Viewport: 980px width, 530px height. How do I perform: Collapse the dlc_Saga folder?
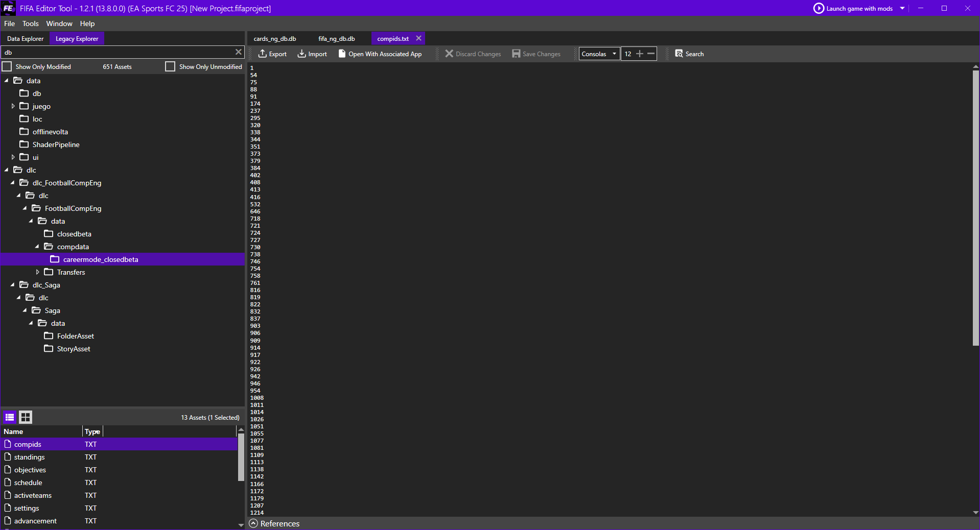tap(13, 285)
